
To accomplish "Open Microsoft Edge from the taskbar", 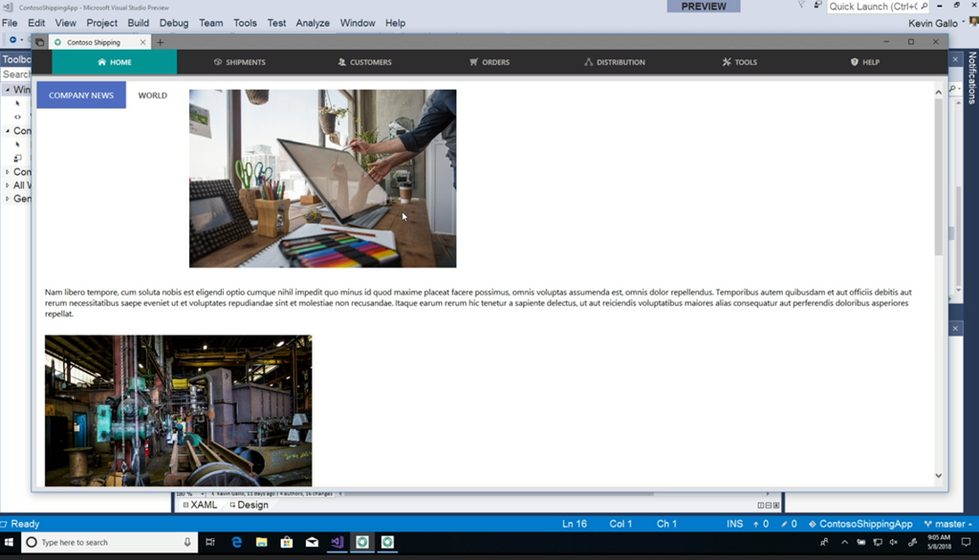I will coord(236,542).
